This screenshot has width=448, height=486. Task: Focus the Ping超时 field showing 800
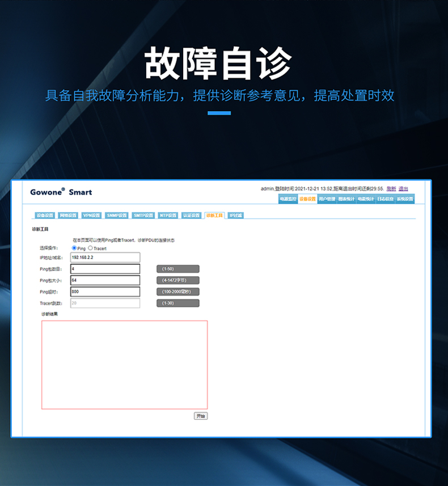coord(105,291)
